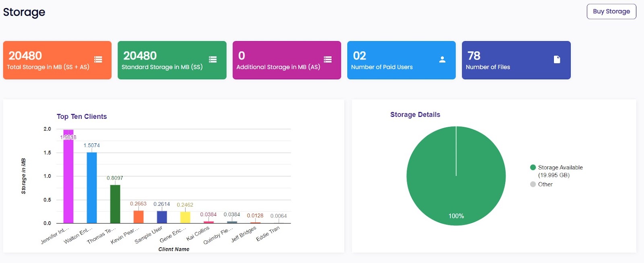Click the green Storage Available legend dot
This screenshot has height=263, width=644.
pyautogui.click(x=533, y=167)
